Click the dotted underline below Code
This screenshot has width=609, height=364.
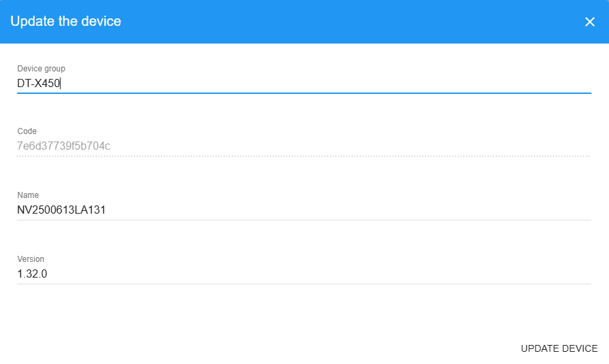[303, 156]
